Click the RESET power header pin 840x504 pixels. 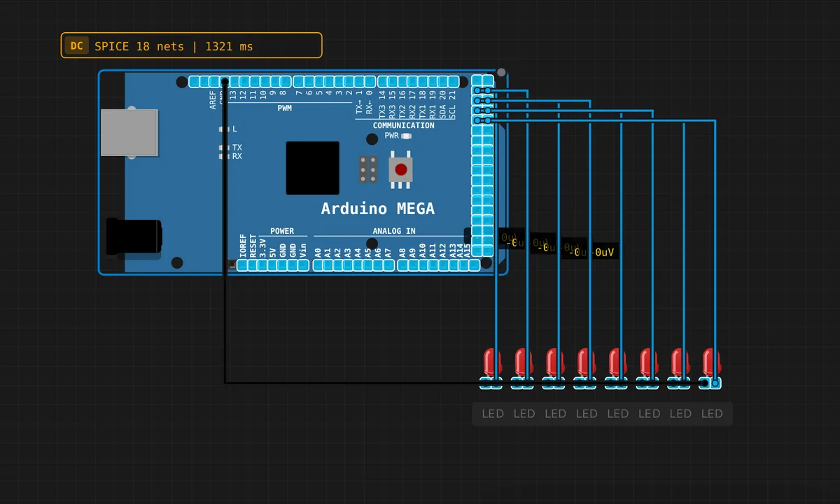tap(252, 265)
